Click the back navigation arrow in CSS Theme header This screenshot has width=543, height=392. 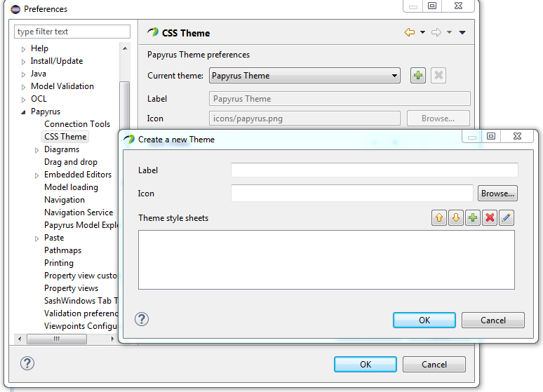coord(410,32)
